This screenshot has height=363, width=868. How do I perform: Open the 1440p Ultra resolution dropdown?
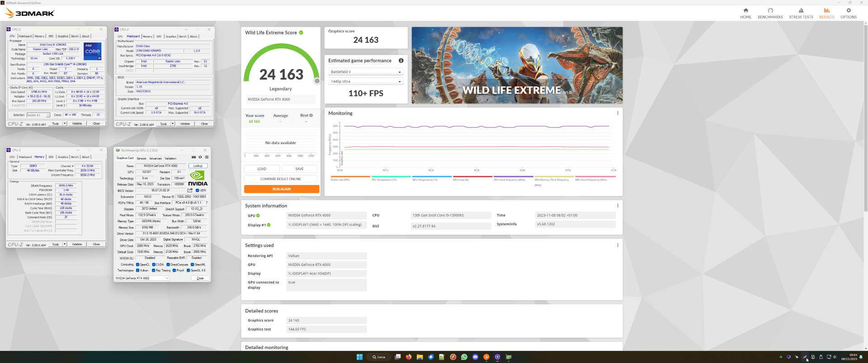pyautogui.click(x=366, y=82)
